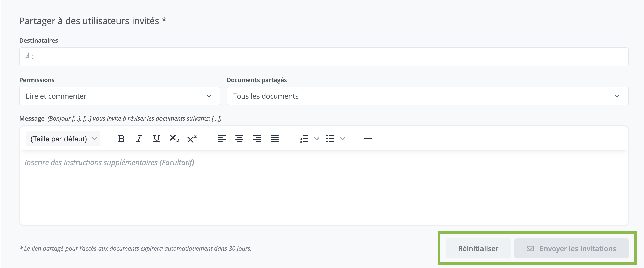Apply subscript formatting
644x268 pixels.
coord(174,139)
